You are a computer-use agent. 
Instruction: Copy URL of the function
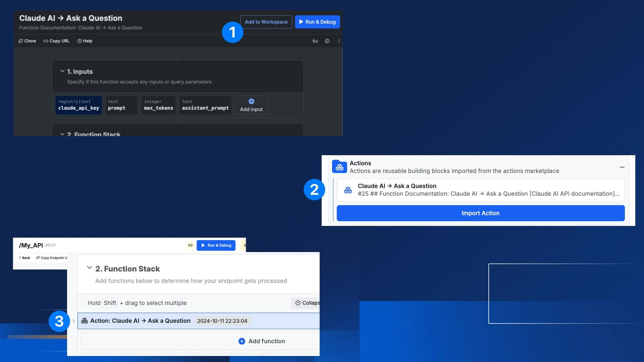56,41
